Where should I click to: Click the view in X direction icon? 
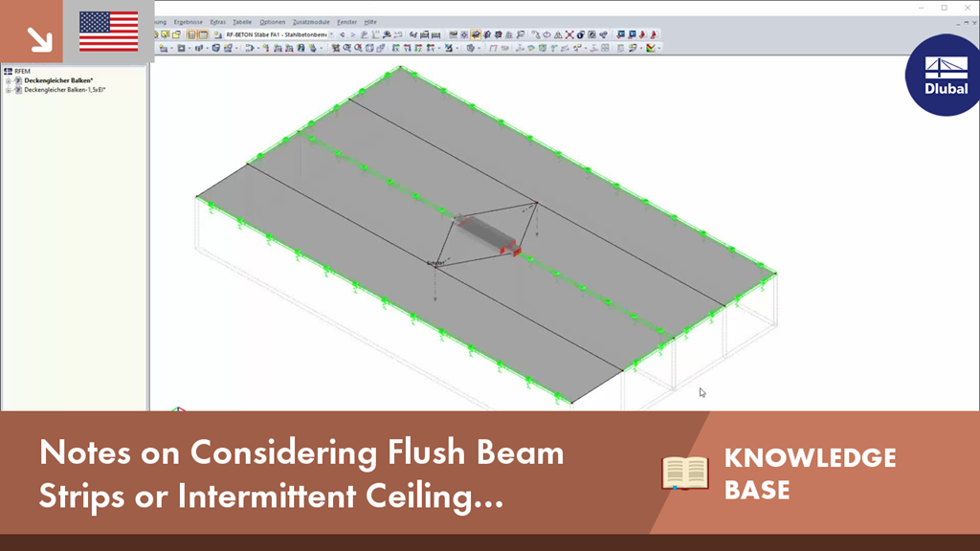point(396,48)
